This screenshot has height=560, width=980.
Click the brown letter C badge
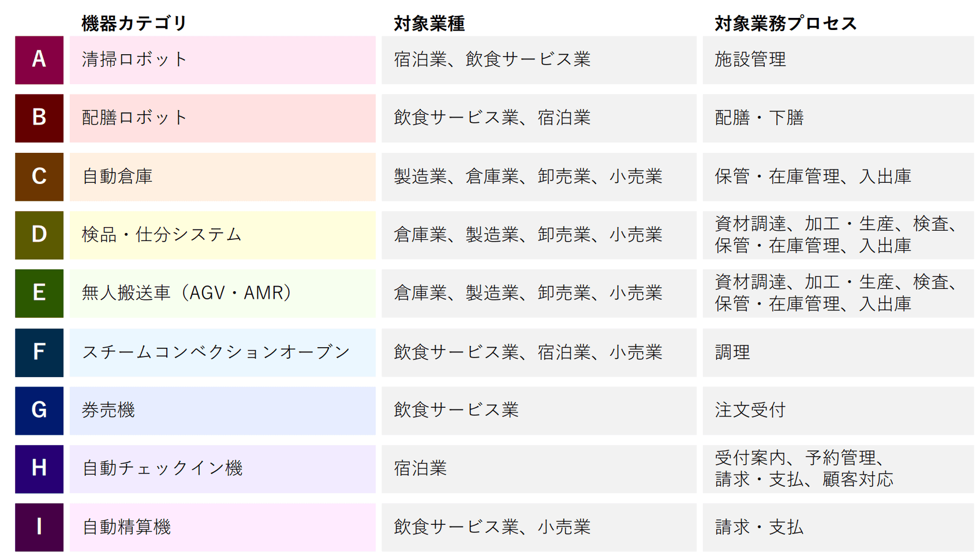39,176
